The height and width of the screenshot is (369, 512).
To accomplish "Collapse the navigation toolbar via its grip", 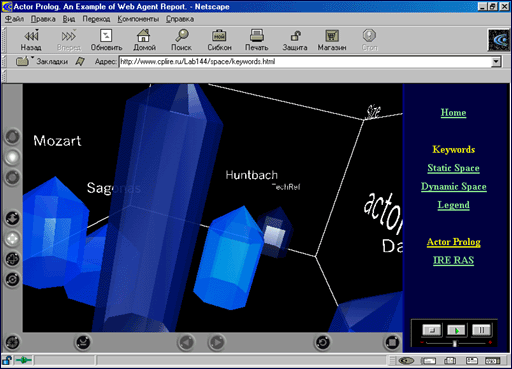I will [4, 40].
